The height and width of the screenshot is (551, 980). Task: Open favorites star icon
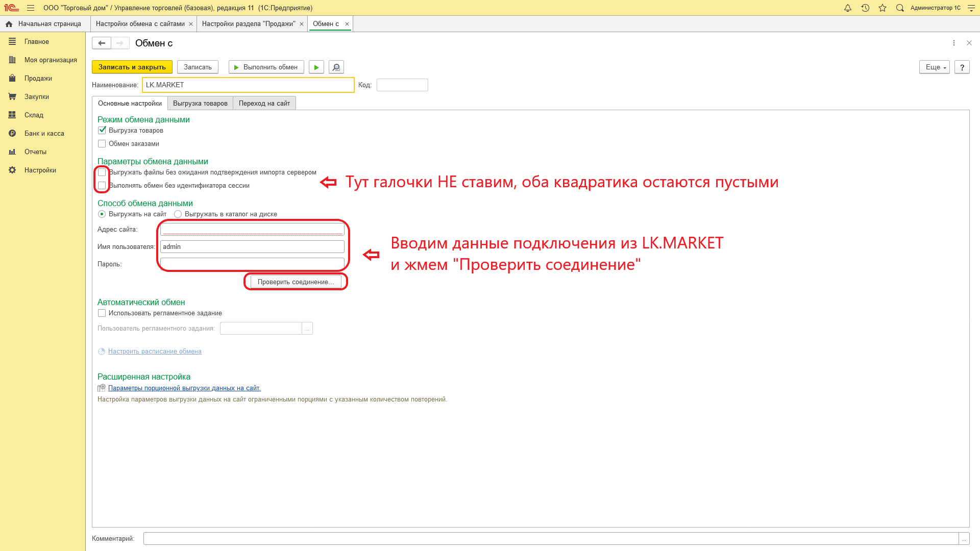[x=883, y=8]
